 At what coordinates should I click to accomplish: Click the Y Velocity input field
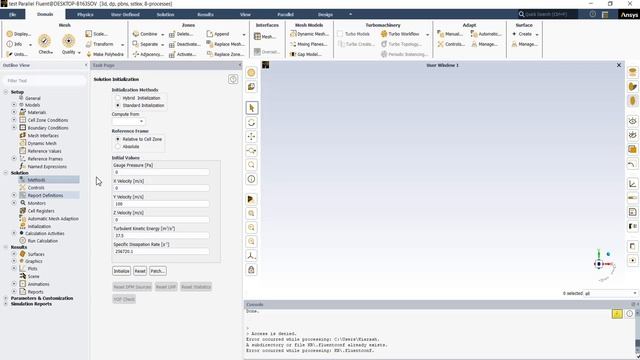point(161,204)
